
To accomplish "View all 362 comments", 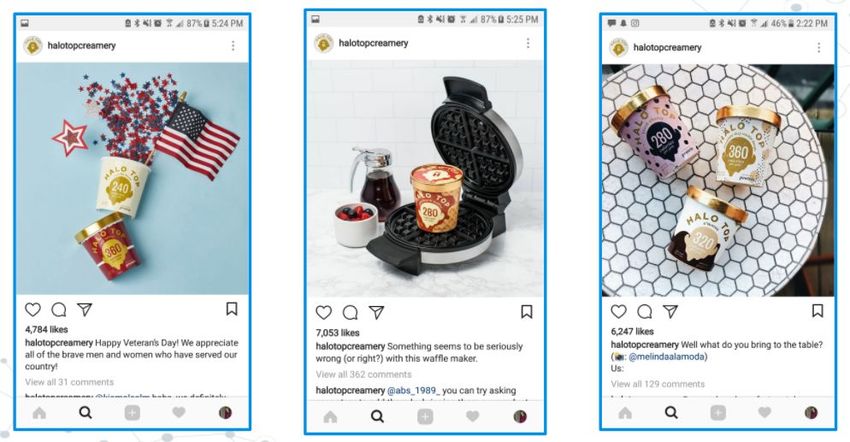I will [364, 374].
